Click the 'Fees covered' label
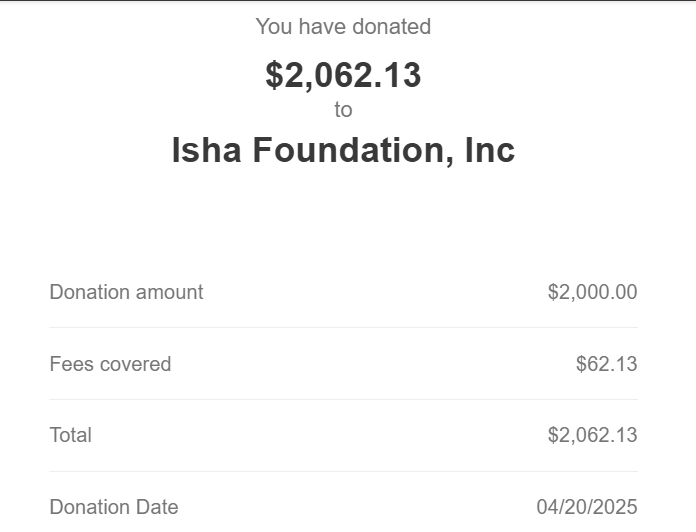The height and width of the screenshot is (532, 696). tap(110, 364)
